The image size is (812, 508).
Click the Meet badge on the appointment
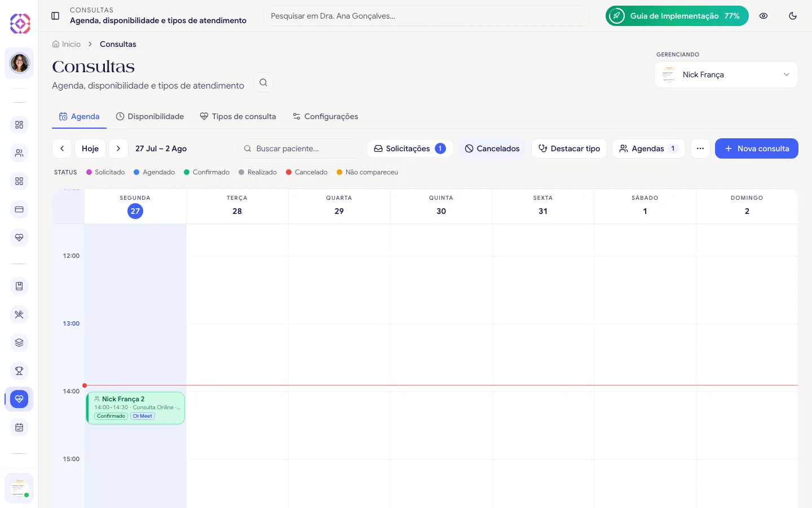coord(143,416)
